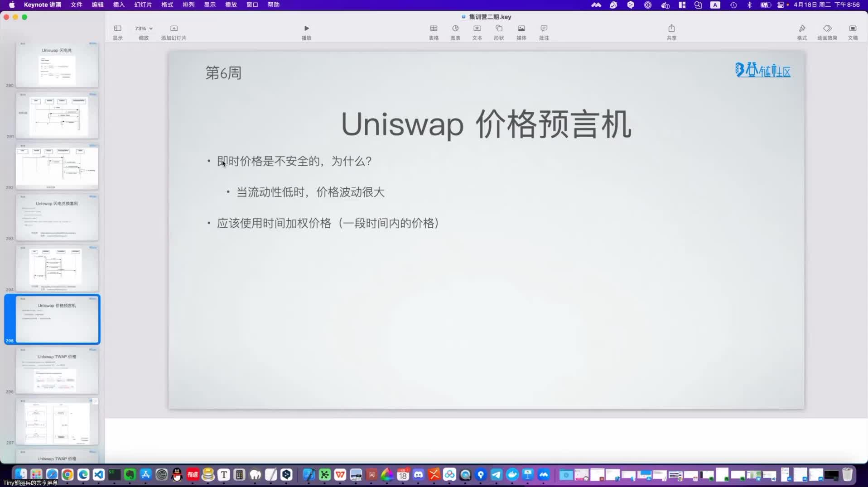This screenshot has height=487, width=868.
Task: Select slide 292 thumbnail
Action: pyautogui.click(x=57, y=167)
